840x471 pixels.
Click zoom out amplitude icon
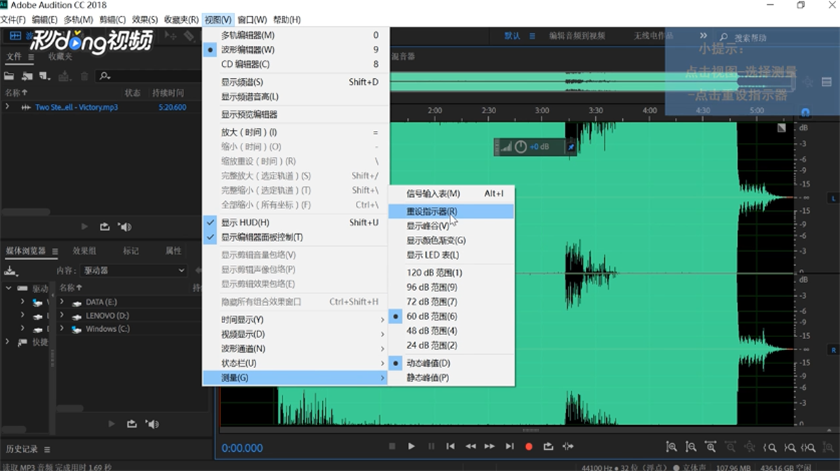click(691, 446)
